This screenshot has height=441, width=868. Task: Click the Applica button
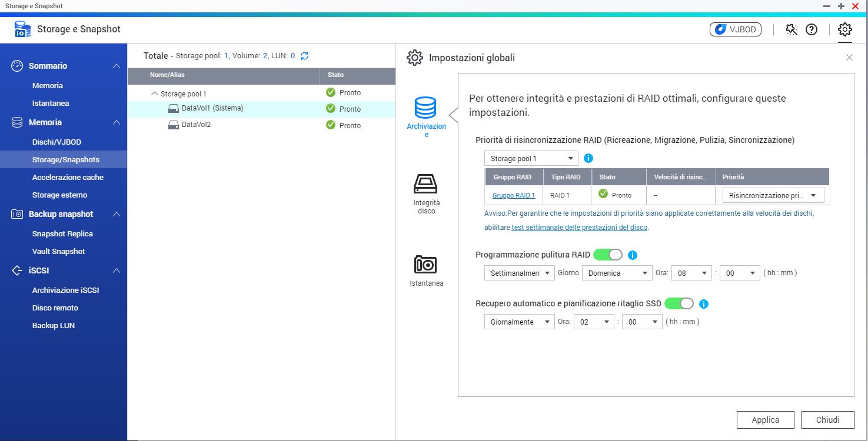coord(765,420)
